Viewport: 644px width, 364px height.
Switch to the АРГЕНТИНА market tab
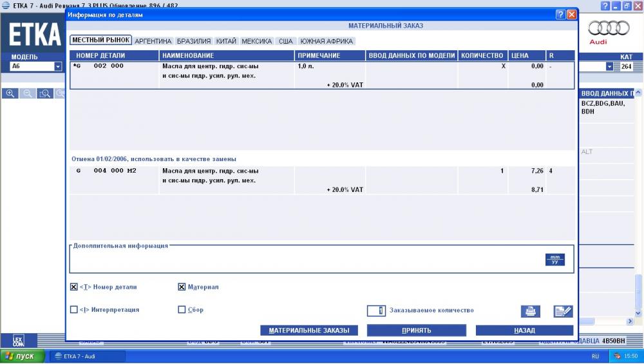coord(153,41)
